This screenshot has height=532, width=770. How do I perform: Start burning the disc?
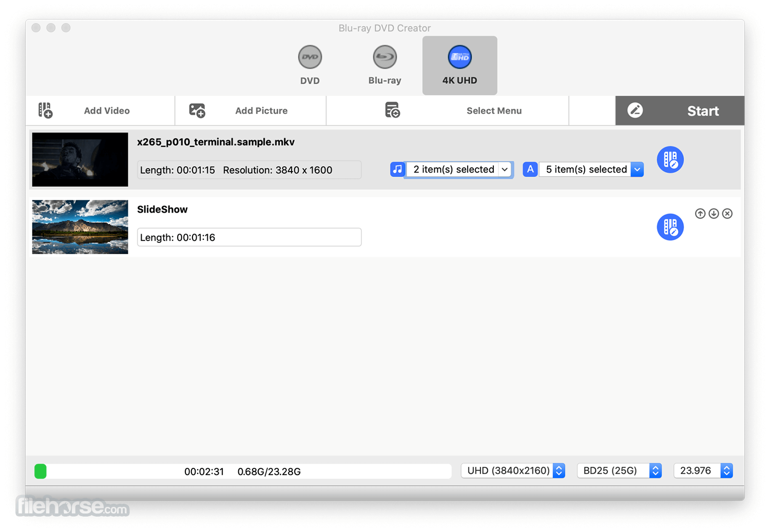tap(680, 110)
